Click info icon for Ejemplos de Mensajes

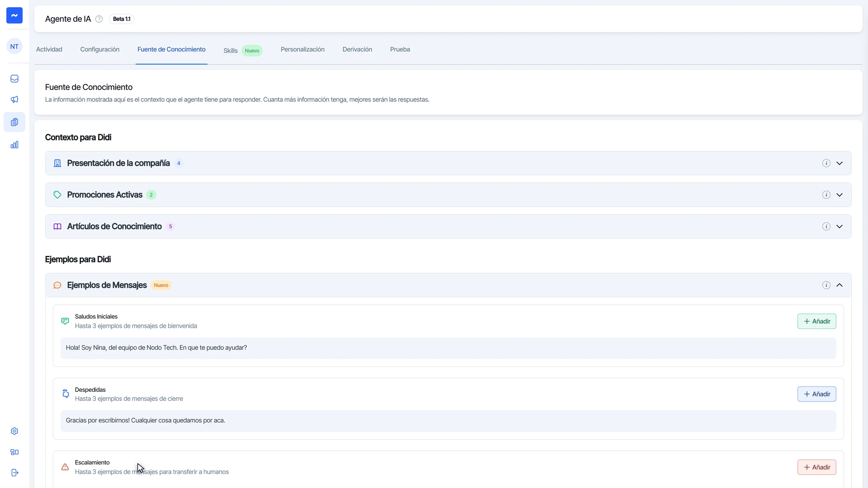point(826,285)
